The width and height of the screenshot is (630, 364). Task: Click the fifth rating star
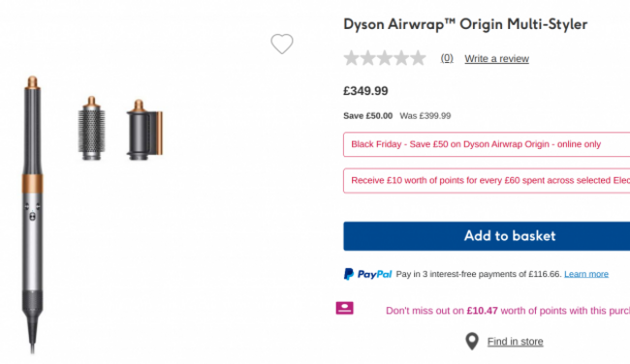418,58
